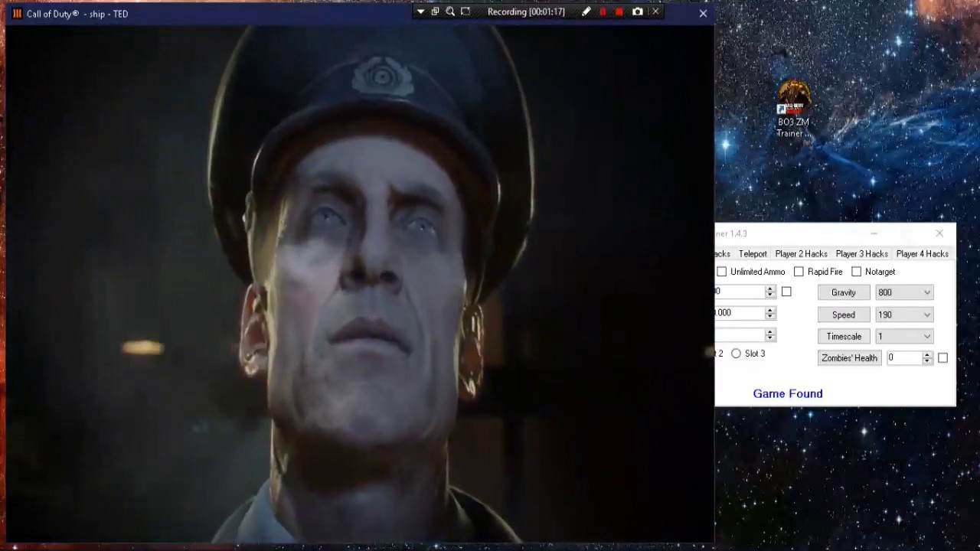Click the window copy icon in recording toolbar
980x551 pixels.
(435, 11)
